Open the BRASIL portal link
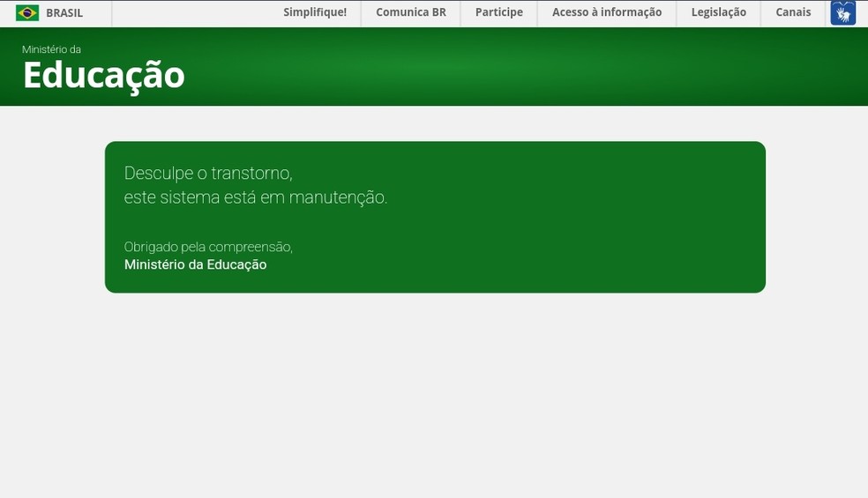868x498 pixels. 64,12
